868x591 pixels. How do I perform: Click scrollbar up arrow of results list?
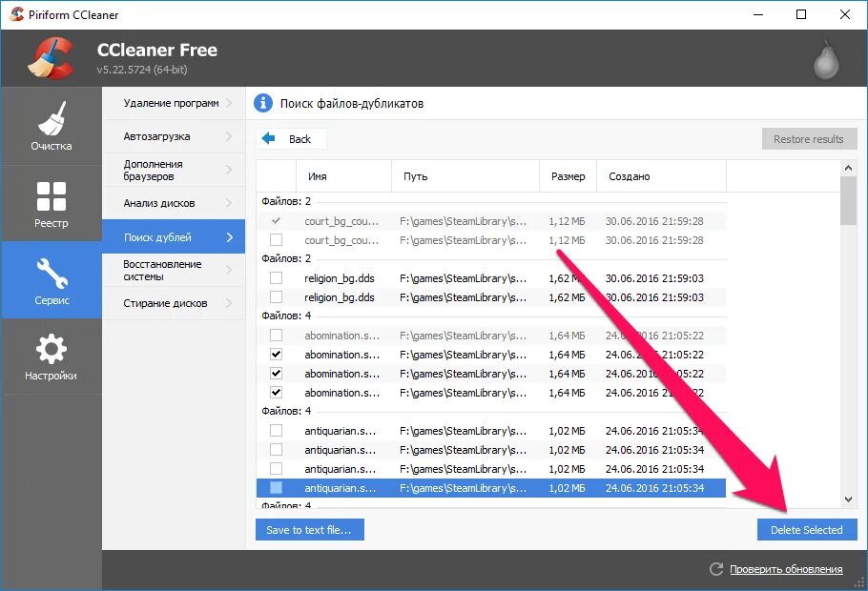(848, 167)
